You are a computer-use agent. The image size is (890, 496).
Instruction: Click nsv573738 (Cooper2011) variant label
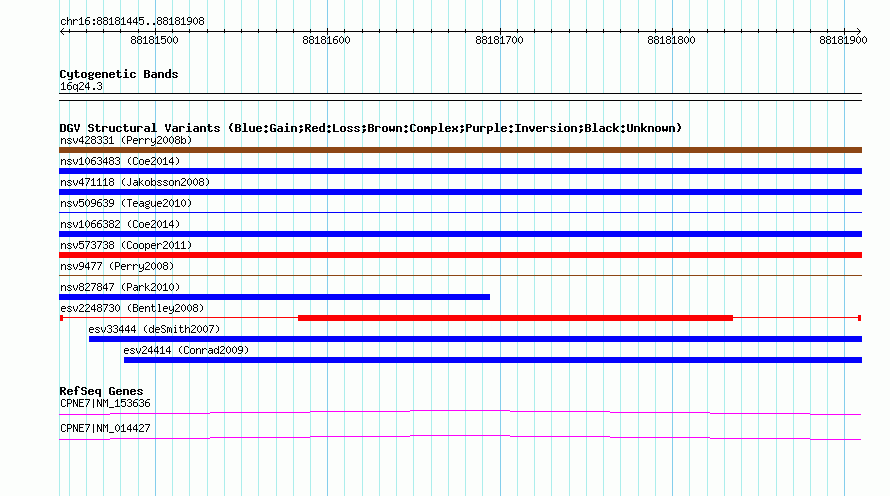pyautogui.click(x=126, y=245)
